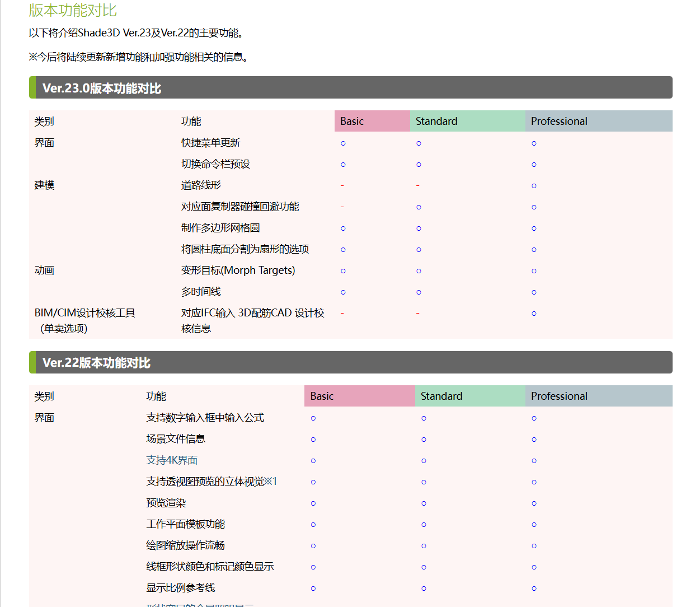Click the Standard circle for 对应面复制器碰撞回避功能
Screen dimensions: 700x607
(419, 207)
